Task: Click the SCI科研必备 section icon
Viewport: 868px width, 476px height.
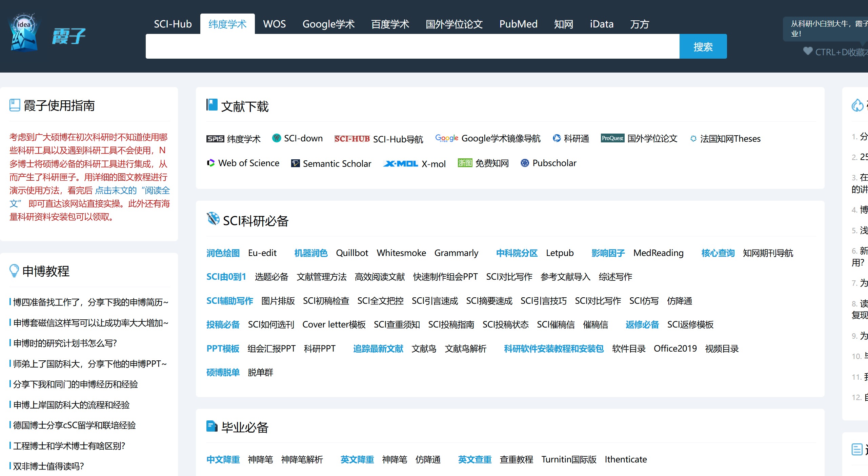Action: click(x=213, y=219)
